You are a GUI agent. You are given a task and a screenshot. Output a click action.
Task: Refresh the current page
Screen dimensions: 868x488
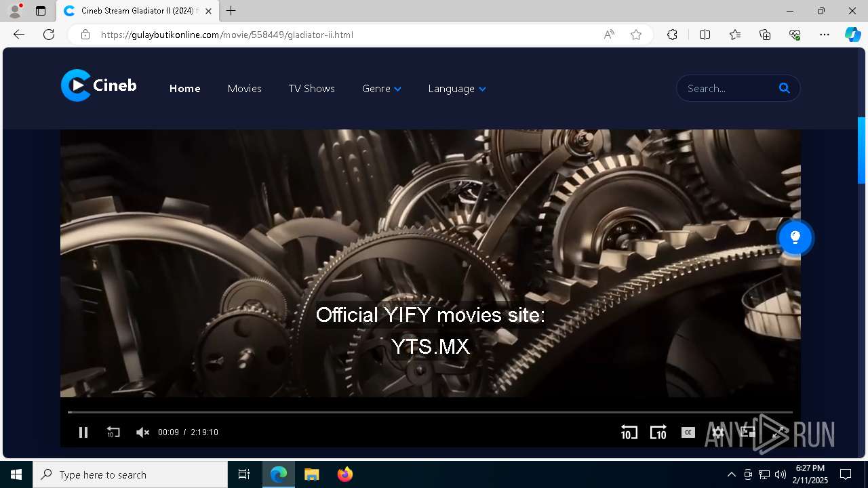(x=49, y=35)
